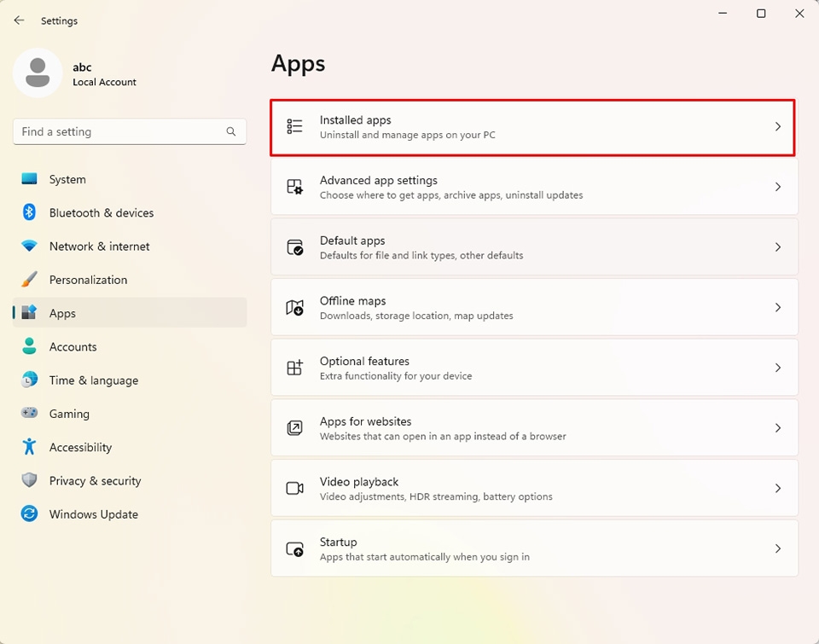The height and width of the screenshot is (644, 819).
Task: Click the Bluetooth icon in sidebar
Action: click(x=29, y=212)
